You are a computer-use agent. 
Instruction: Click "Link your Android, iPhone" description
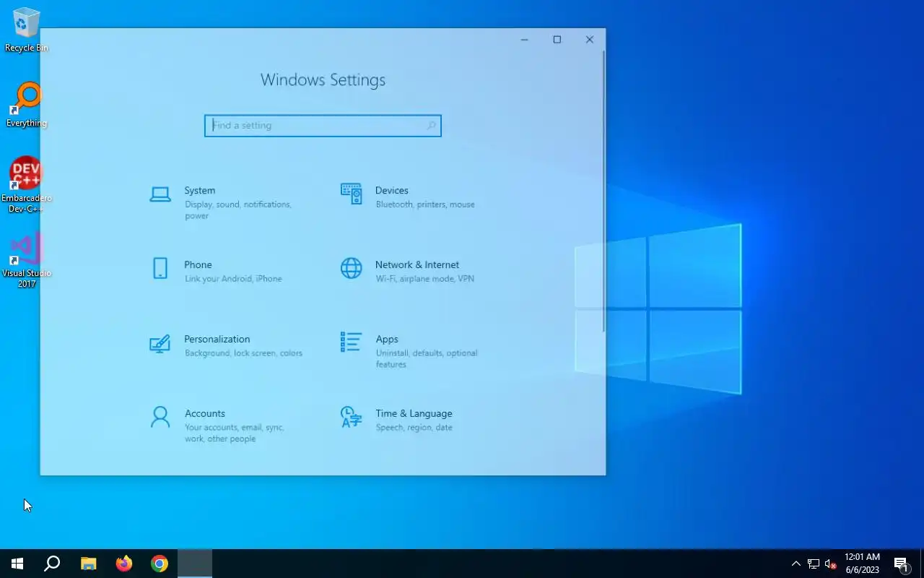coord(233,279)
